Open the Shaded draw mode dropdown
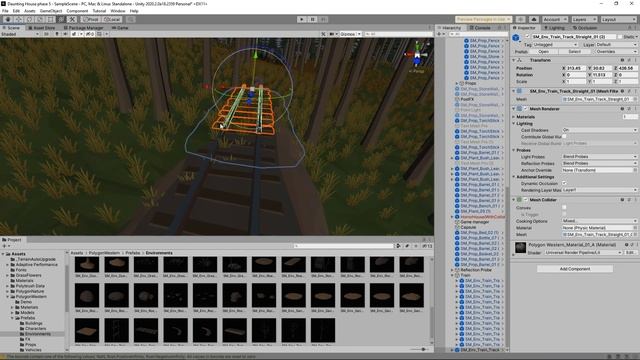The height and width of the screenshot is (360, 640). 20,34
